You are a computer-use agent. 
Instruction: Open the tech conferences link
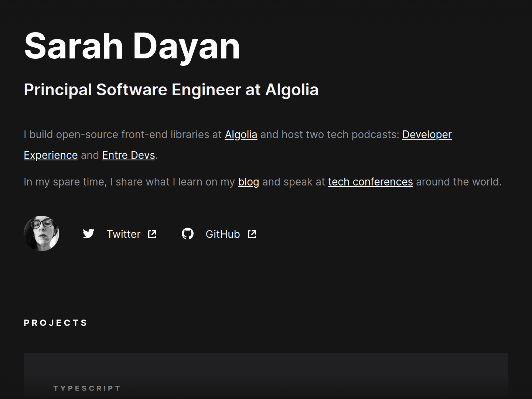pyautogui.click(x=371, y=182)
